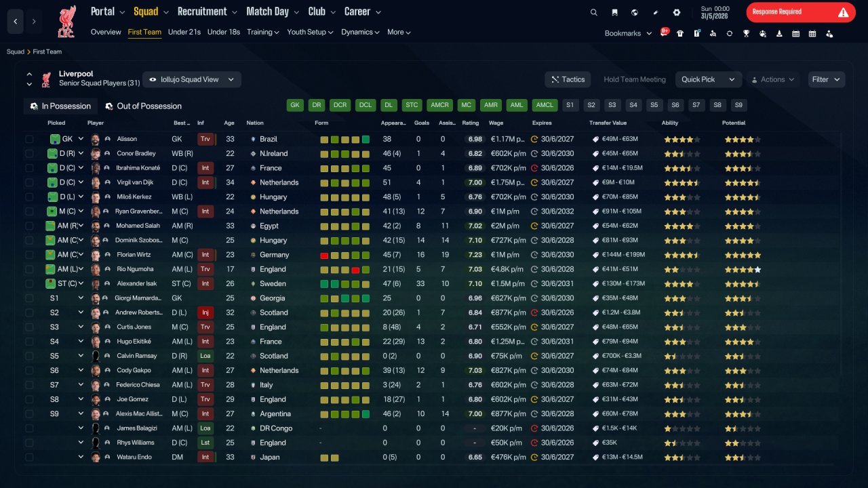
Task: Go back with the left arrow button
Action: pos(15,22)
